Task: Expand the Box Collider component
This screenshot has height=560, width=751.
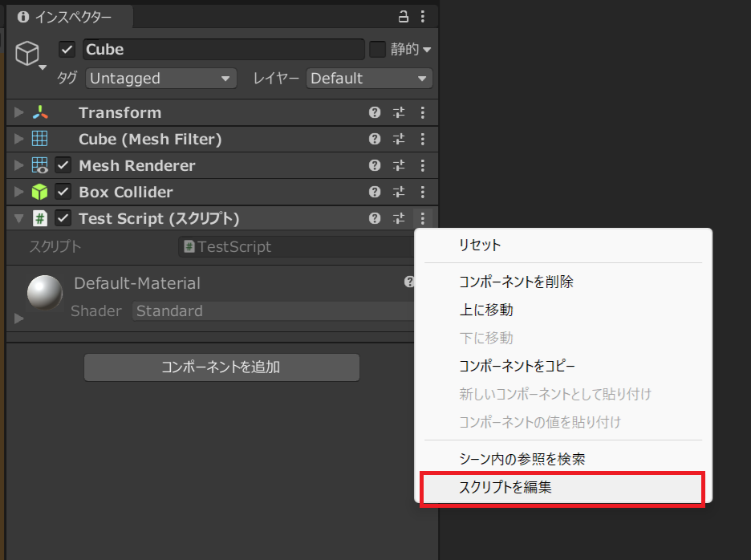Action: tap(19, 192)
